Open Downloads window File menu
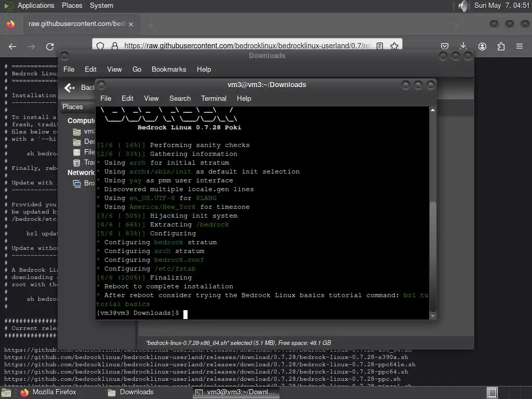This screenshot has width=532, height=399. pos(69,69)
